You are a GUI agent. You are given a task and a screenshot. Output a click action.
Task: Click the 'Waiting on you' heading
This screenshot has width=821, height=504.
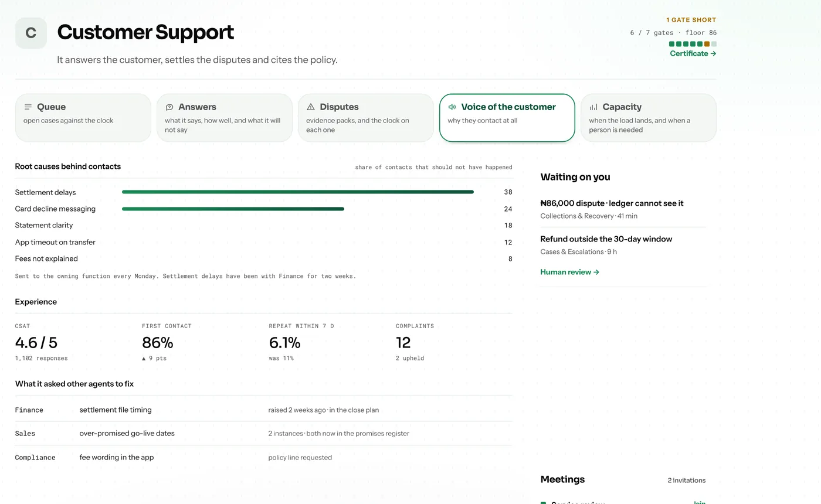[x=575, y=177]
